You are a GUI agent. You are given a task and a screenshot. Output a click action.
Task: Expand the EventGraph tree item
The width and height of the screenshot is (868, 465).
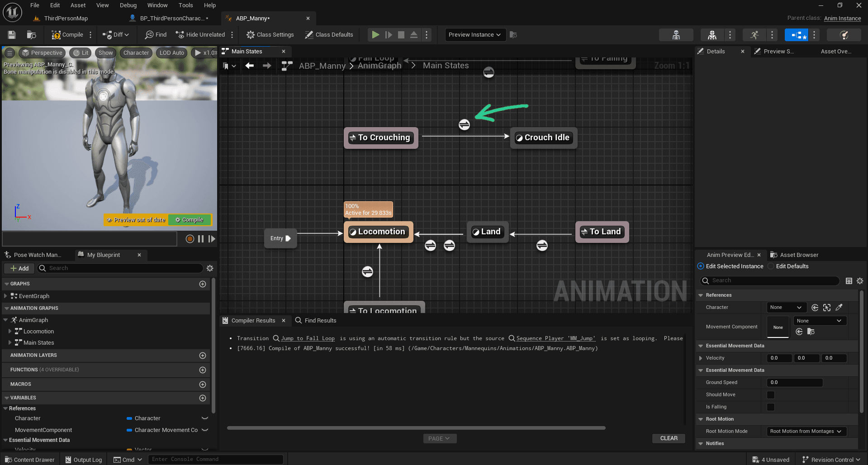tap(5, 296)
